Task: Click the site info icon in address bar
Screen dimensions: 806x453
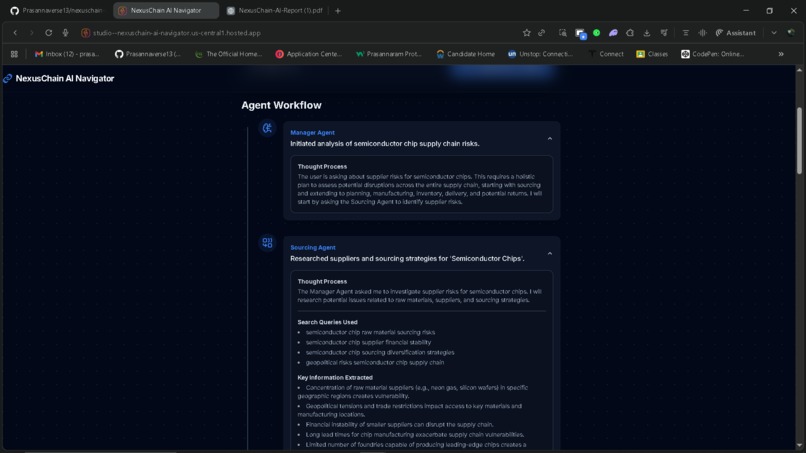Action: [86, 33]
